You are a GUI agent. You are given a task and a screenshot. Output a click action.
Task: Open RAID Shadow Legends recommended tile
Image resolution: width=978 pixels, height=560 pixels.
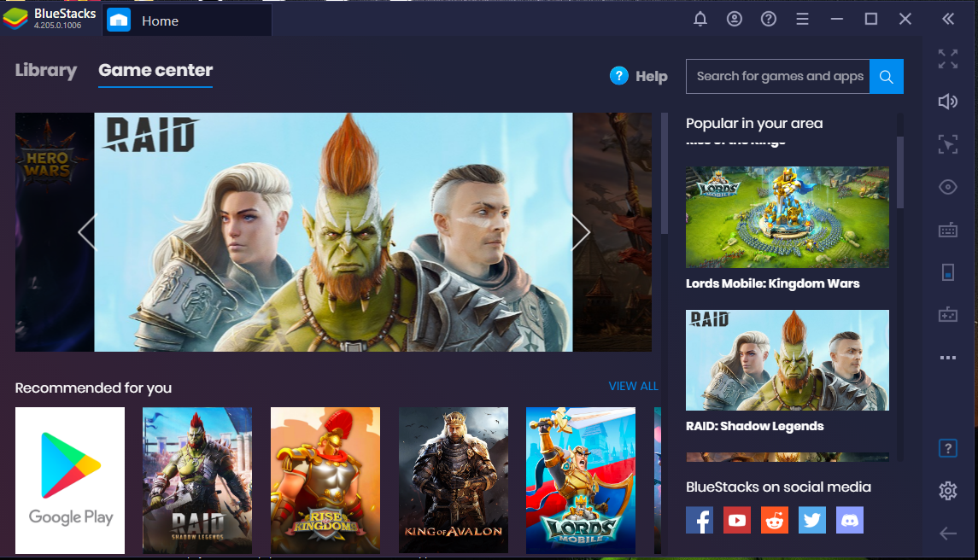[197, 480]
